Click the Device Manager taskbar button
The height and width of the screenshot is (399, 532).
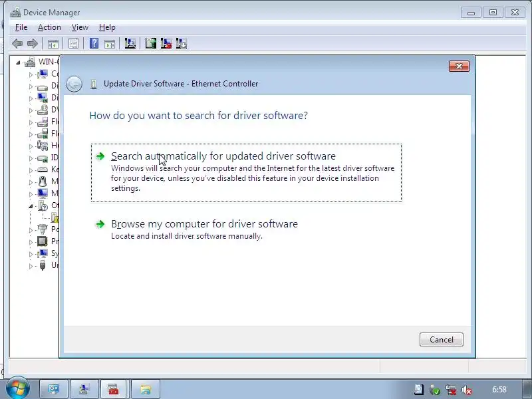[x=84, y=389]
